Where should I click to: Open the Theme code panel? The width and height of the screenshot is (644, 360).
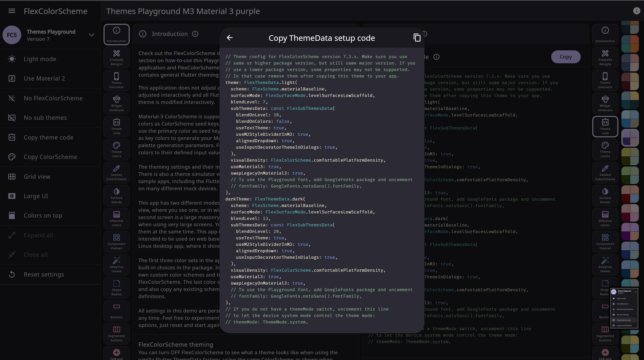click(x=116, y=126)
